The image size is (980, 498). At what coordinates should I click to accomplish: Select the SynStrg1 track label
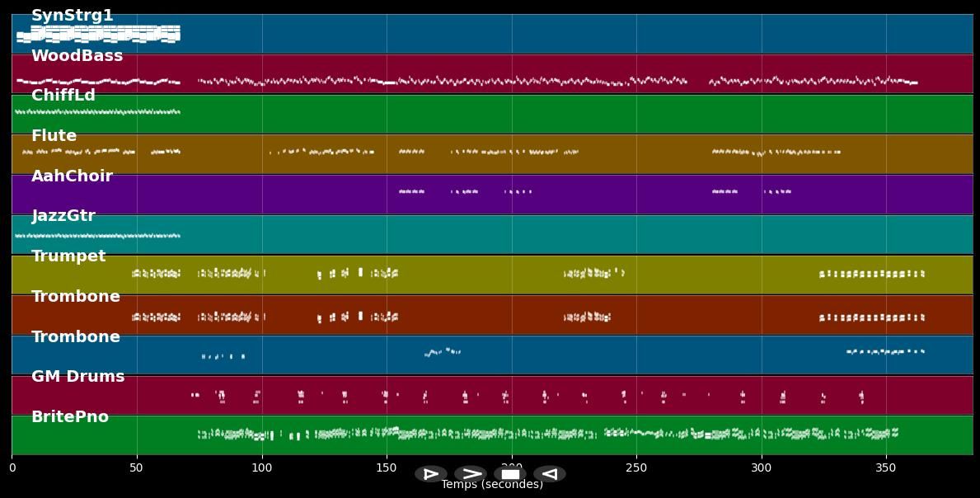click(x=73, y=16)
